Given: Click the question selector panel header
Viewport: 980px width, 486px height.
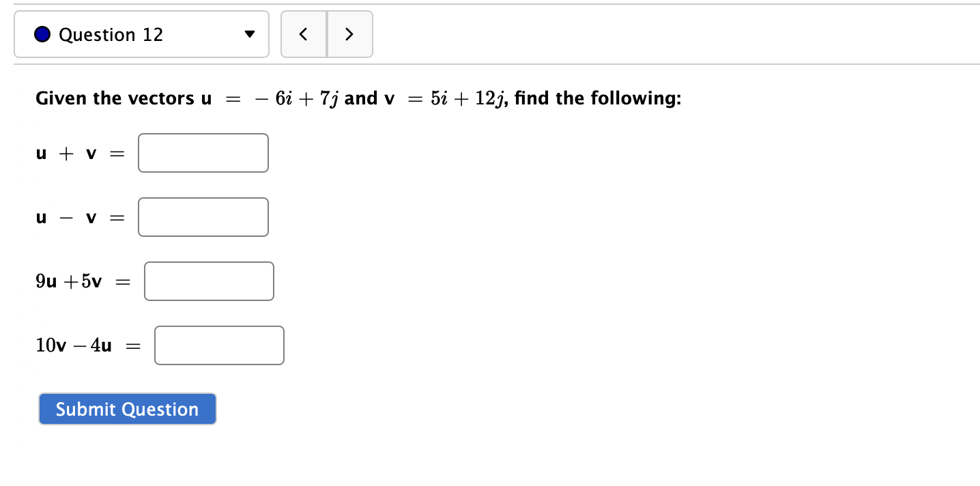Looking at the screenshot, I should pos(141,34).
